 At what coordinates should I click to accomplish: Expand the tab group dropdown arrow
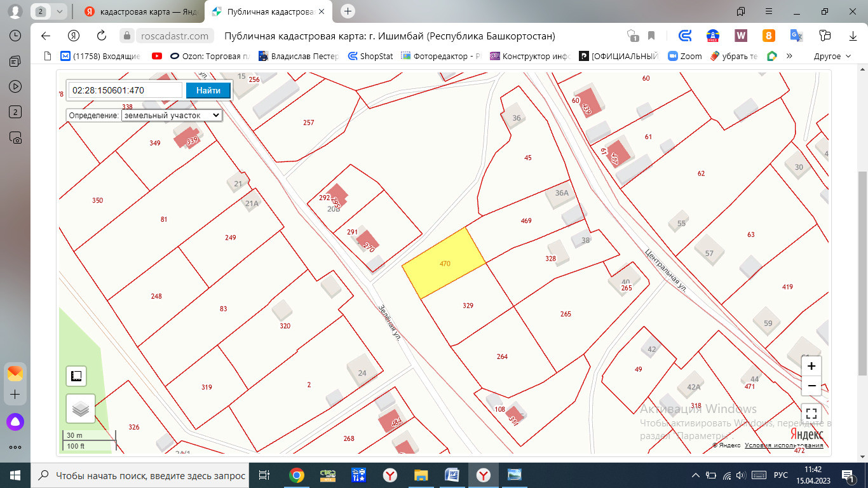(59, 11)
